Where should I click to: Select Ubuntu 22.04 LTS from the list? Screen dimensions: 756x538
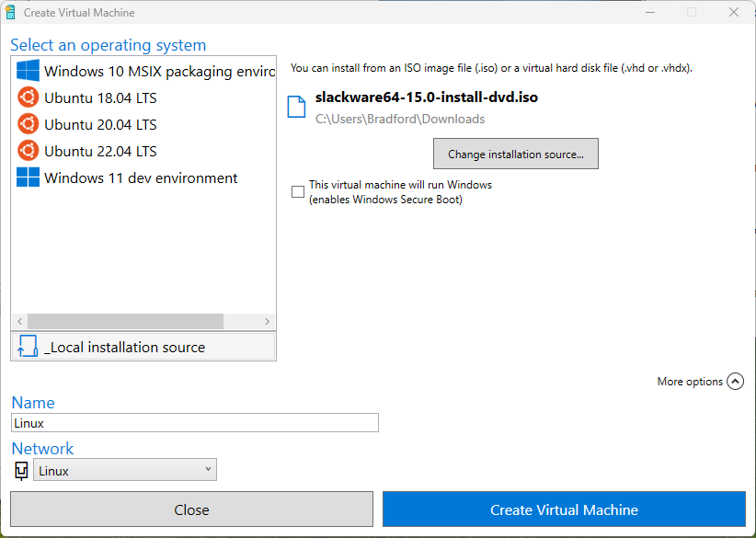143,151
